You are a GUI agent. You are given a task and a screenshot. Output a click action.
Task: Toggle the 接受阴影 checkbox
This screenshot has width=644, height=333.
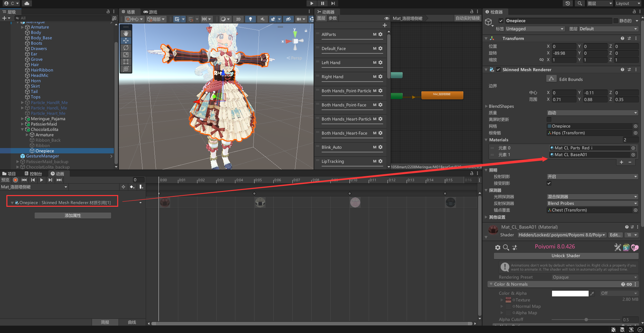(549, 183)
